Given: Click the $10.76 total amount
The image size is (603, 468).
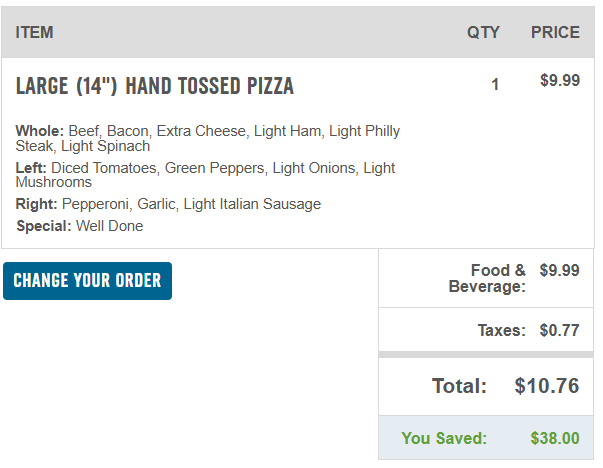Looking at the screenshot, I should [547, 386].
